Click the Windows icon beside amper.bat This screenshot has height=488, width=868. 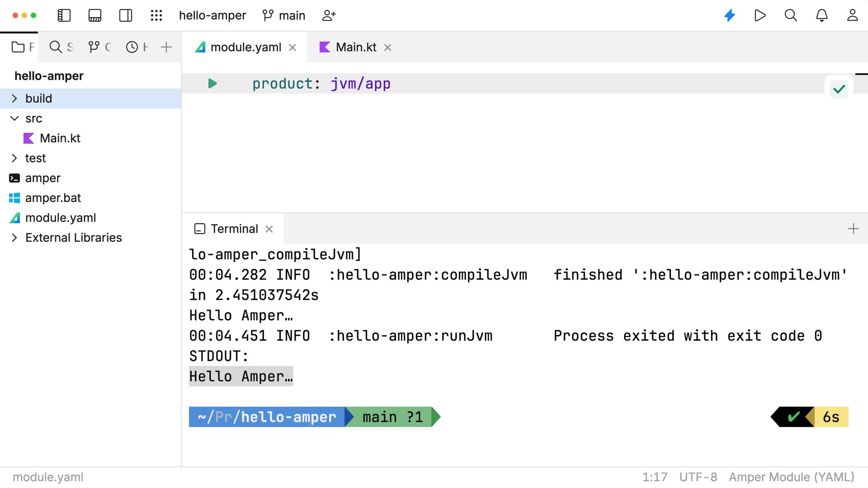pos(14,198)
